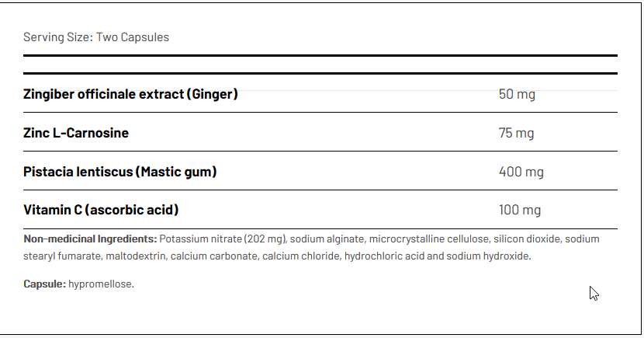The height and width of the screenshot is (338, 644).
Task: Select the Vitamin C (ascorbic acid) label
Action: tap(102, 210)
